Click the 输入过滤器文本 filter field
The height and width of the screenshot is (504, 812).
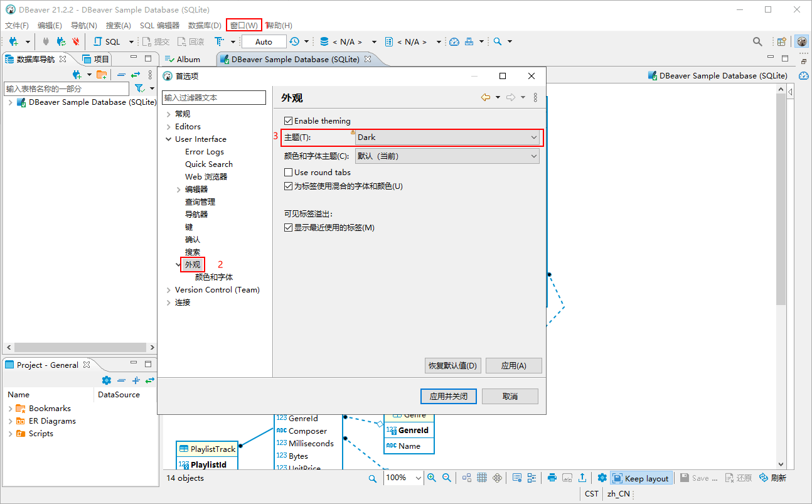(214, 98)
